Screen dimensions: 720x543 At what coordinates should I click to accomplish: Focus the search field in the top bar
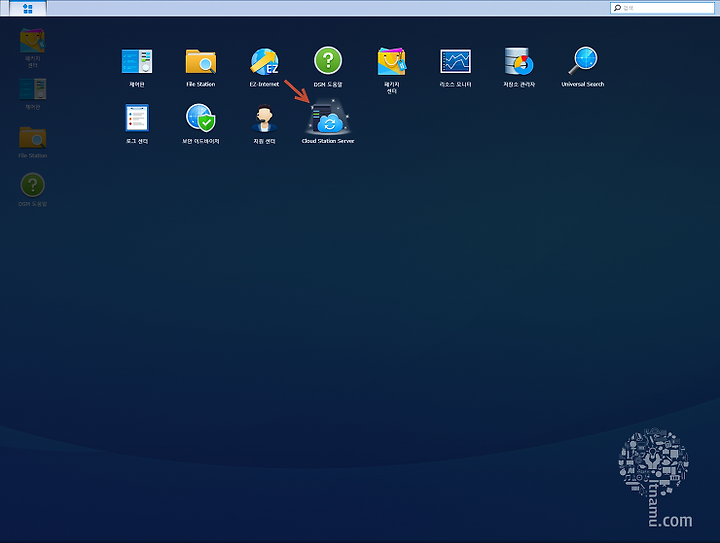pos(662,8)
